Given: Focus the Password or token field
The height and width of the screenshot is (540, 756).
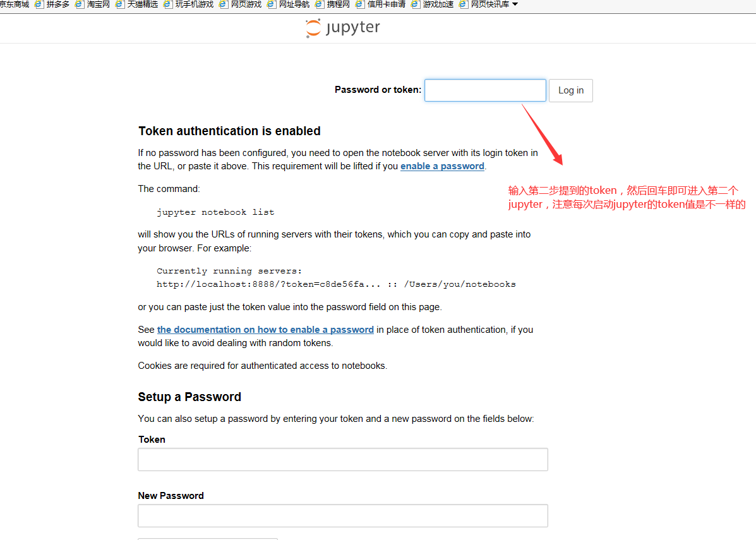Looking at the screenshot, I should coord(485,90).
